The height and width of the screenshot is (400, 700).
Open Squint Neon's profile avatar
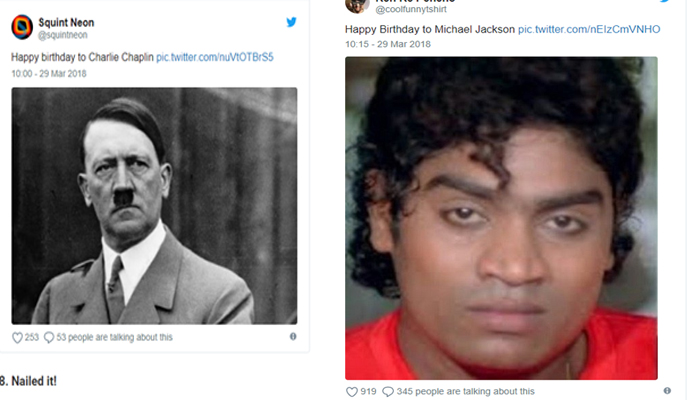[22, 27]
